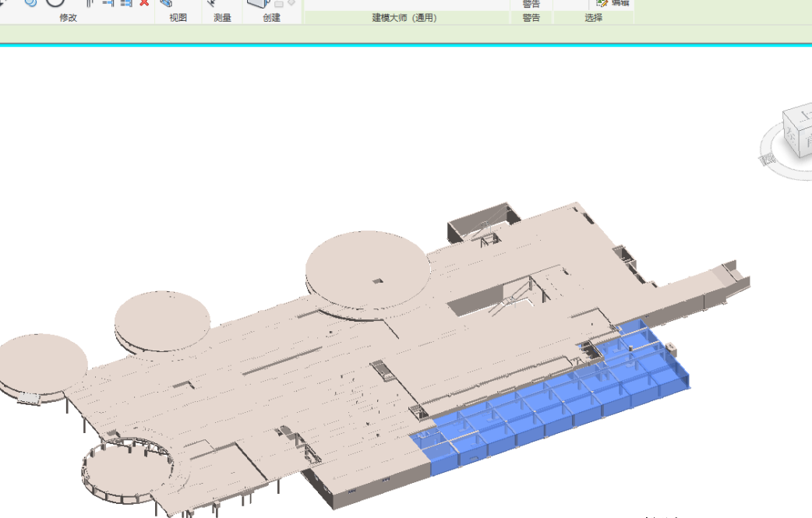Click the red X delete icon
The image size is (812, 518).
[144, 2]
